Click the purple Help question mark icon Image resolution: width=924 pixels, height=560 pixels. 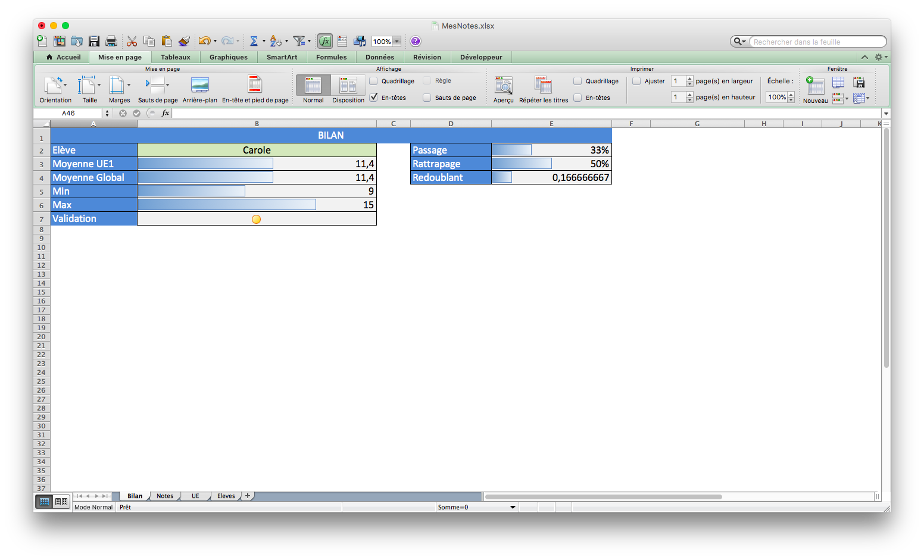[416, 41]
